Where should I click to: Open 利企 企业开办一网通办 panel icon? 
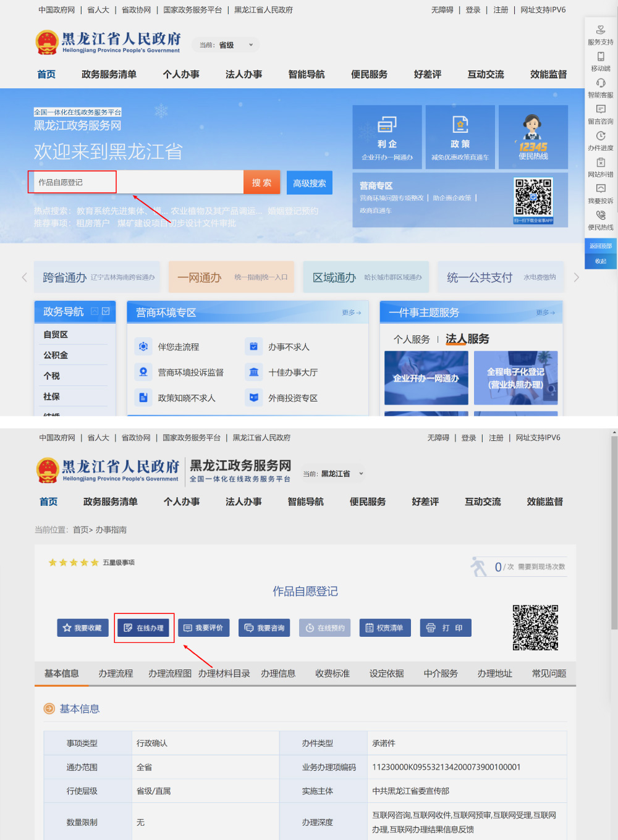click(387, 136)
